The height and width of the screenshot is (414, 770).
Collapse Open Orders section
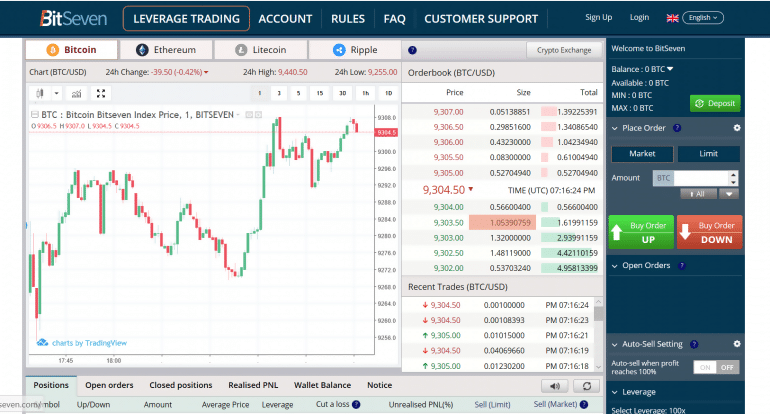[x=614, y=266]
